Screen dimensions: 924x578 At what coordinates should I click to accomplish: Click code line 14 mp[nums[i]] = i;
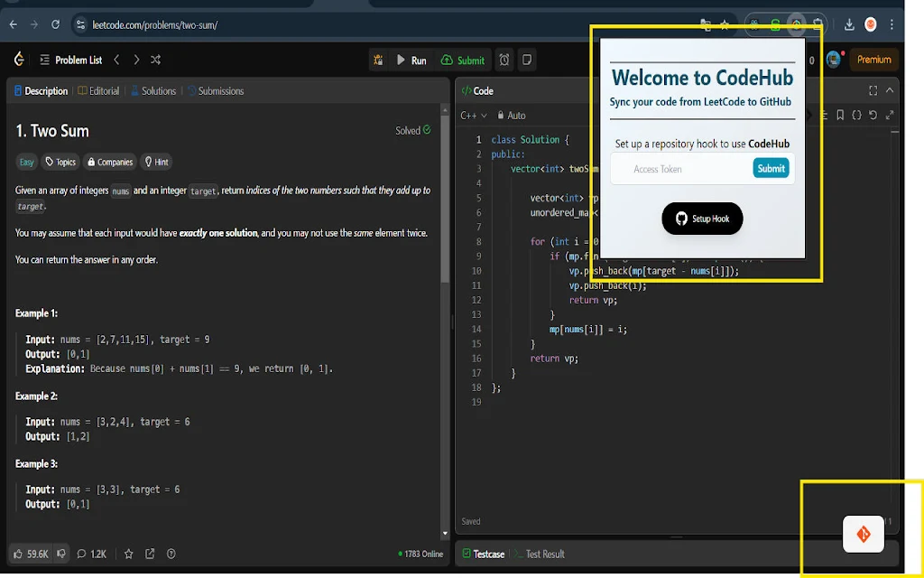[588, 329]
